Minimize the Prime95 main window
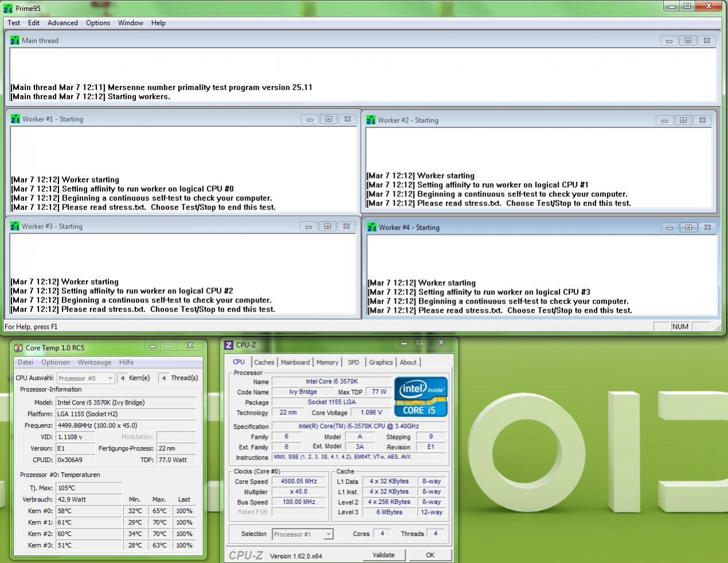Image resolution: width=728 pixels, height=563 pixels. (x=672, y=6)
